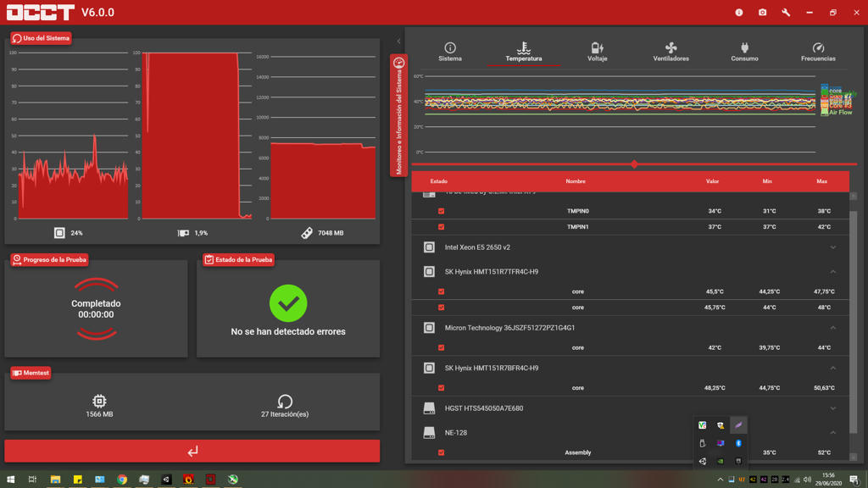Switch to the Temperatura tab

coord(524,52)
